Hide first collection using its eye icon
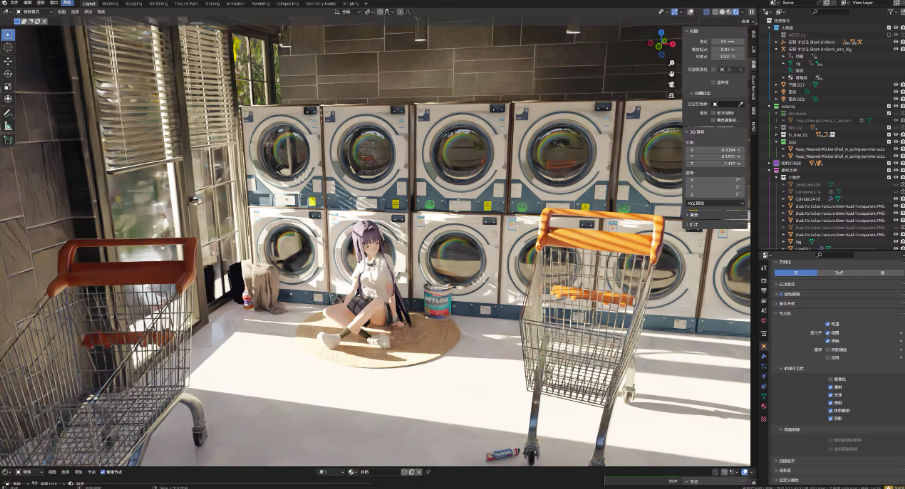Viewport: 905px width, 489px height. point(896,28)
